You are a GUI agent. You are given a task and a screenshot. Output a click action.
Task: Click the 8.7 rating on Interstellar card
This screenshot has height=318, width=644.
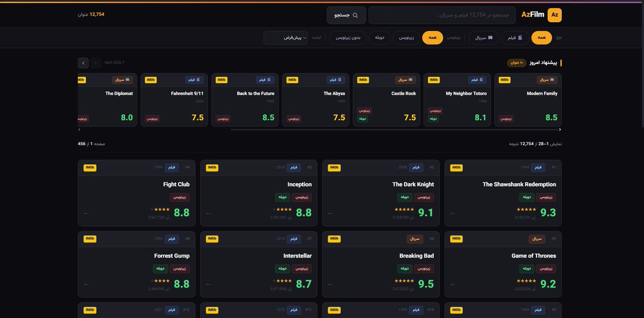tap(304, 284)
